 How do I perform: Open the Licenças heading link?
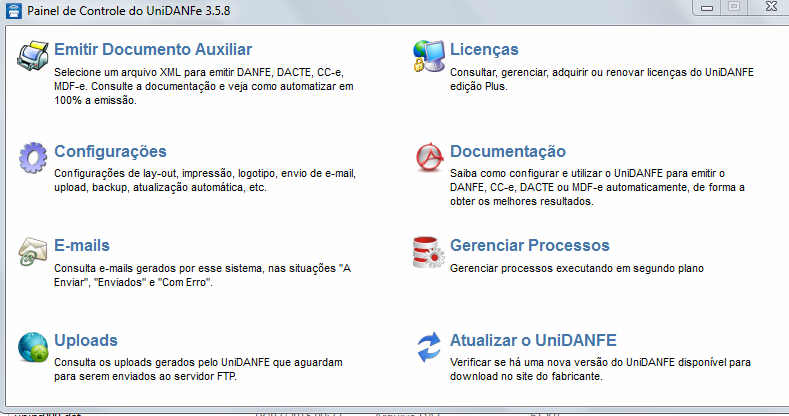click(x=484, y=49)
